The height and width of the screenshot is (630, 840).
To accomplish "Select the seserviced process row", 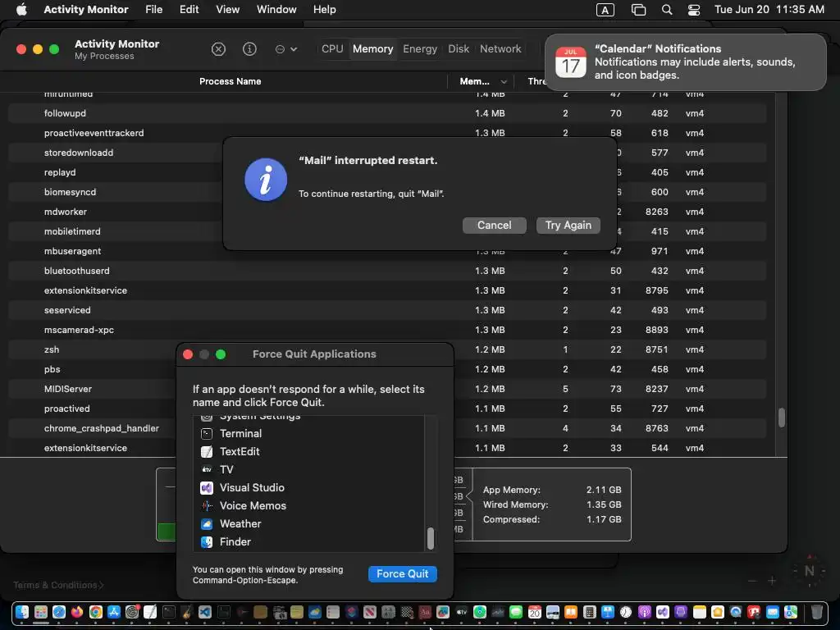I will (387, 310).
